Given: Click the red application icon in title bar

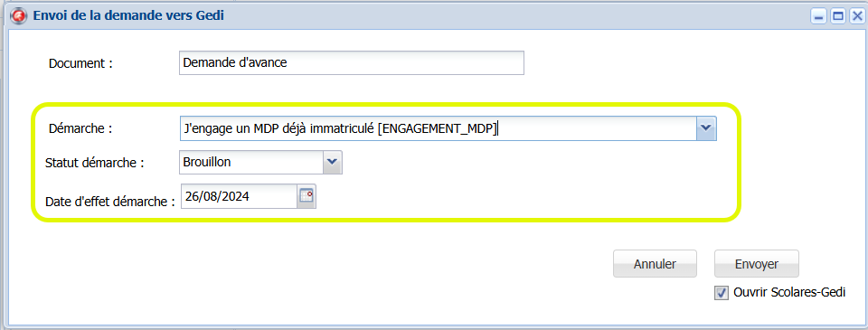Looking at the screenshot, I should point(19,16).
